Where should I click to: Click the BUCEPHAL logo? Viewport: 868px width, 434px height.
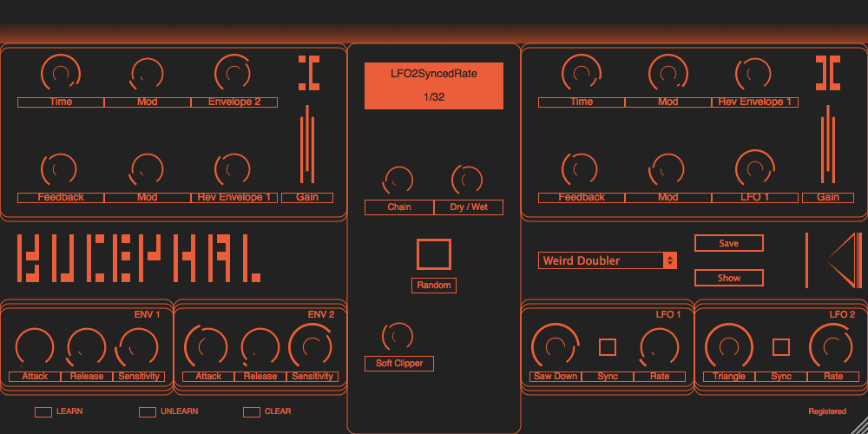click(x=139, y=259)
